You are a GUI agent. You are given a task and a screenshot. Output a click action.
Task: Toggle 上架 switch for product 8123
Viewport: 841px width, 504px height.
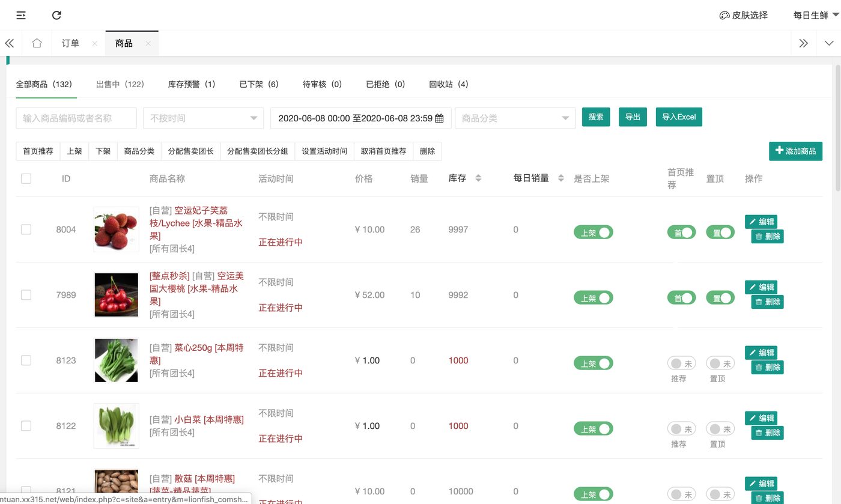[594, 363]
